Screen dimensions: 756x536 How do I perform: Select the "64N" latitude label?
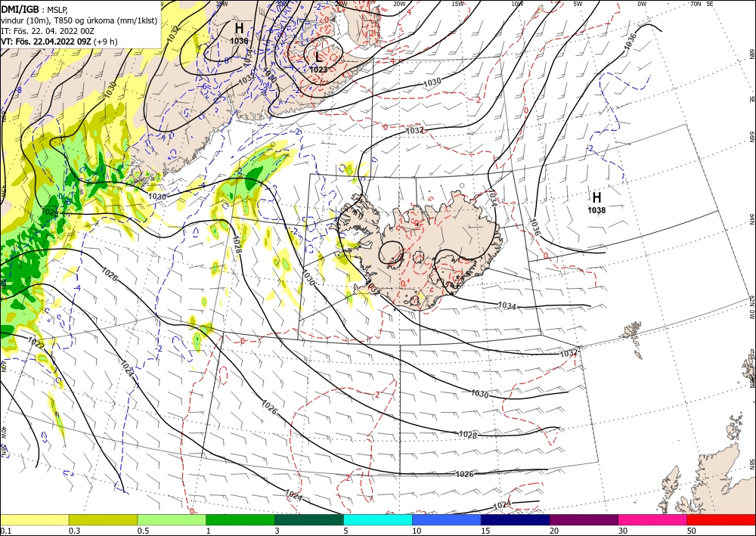coord(752,219)
